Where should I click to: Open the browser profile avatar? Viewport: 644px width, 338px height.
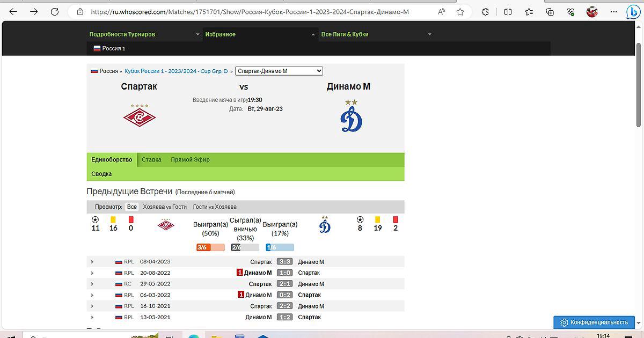click(x=592, y=11)
